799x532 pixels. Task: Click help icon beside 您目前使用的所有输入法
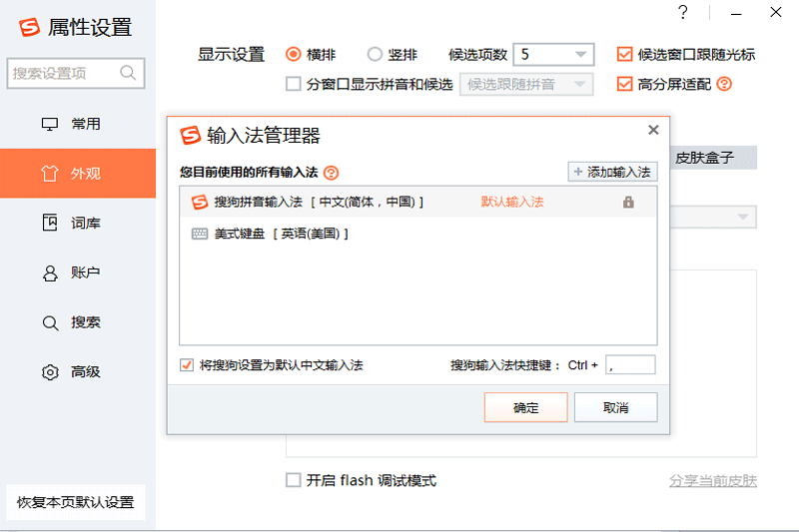click(331, 173)
